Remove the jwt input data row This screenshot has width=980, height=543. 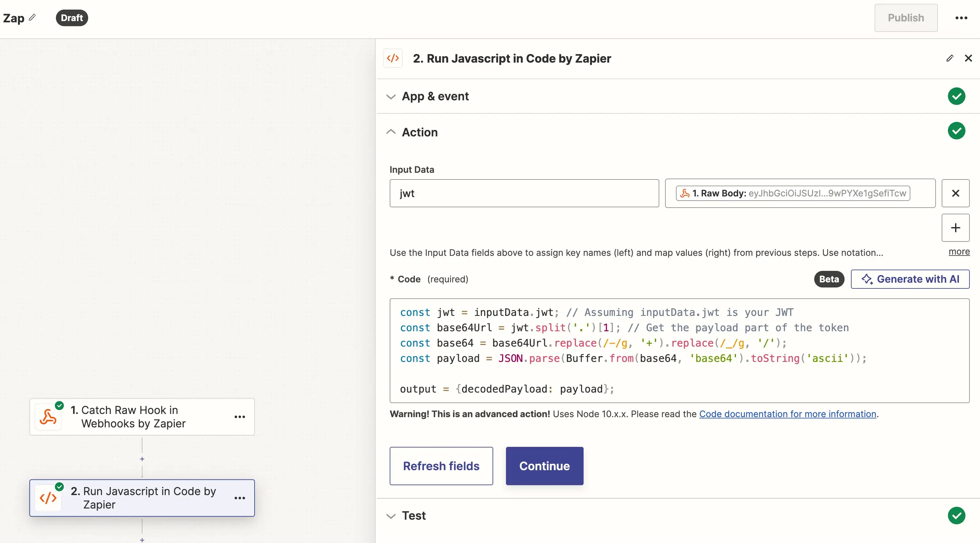click(x=955, y=193)
